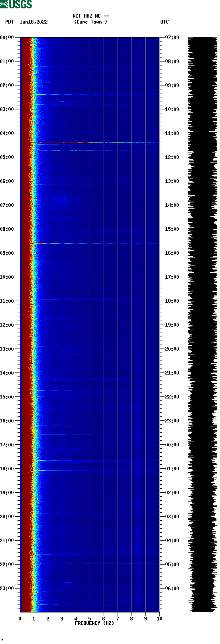Image resolution: width=220 pixels, height=644 pixels.
Task: Click the station title 'KCT HHZ NC --'
Action: point(90,16)
